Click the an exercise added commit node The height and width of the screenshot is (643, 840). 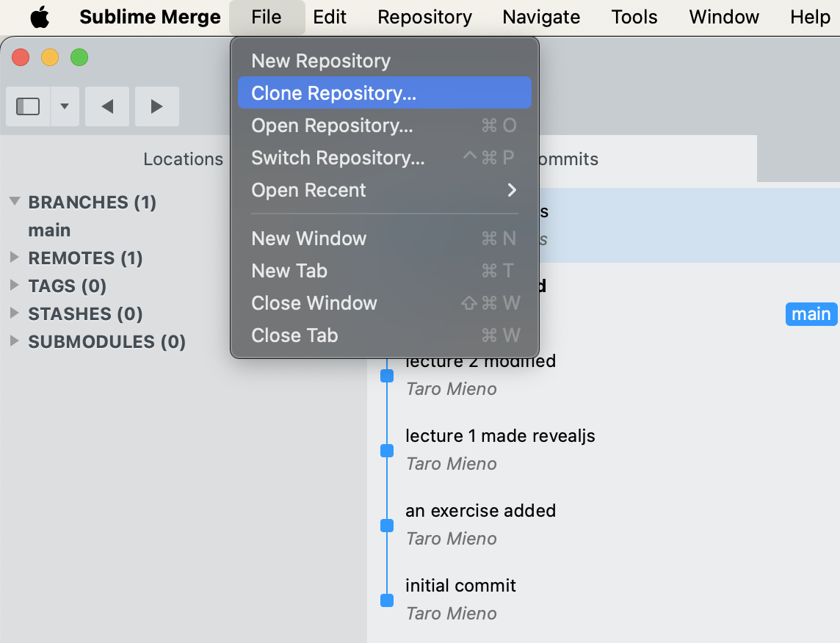pyautogui.click(x=387, y=526)
